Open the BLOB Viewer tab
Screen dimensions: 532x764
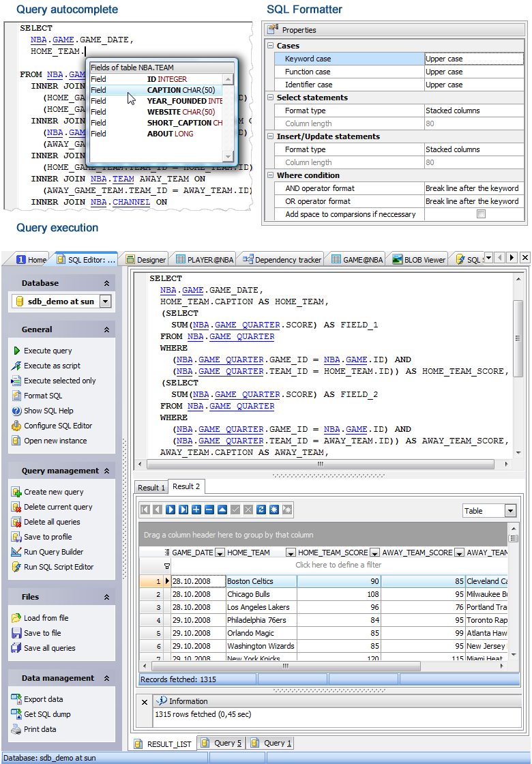[419, 260]
